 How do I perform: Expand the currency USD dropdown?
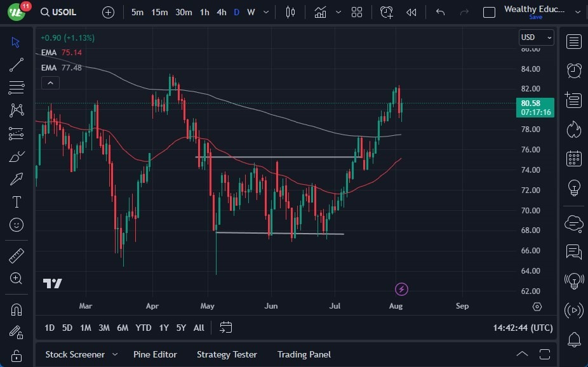point(547,37)
